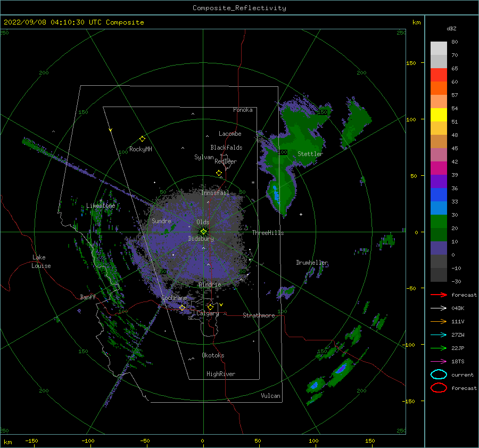Click the Composite_Reflectivity title
479x448 pixels.
tap(240, 8)
